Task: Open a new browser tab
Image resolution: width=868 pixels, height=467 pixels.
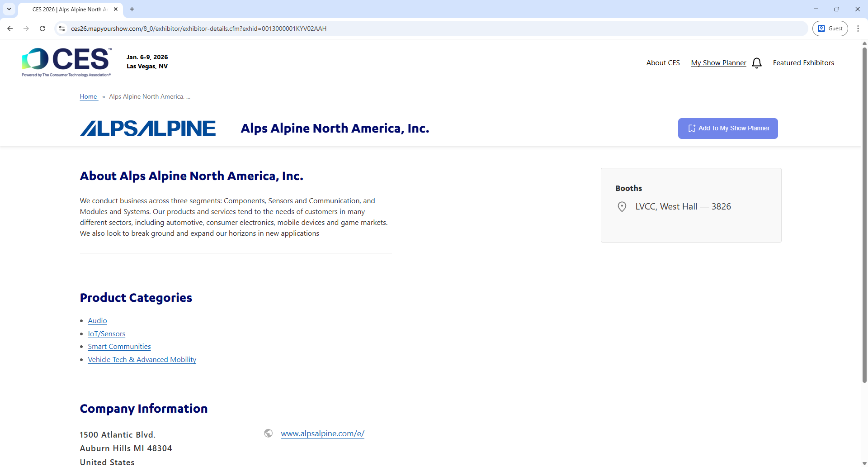Action: (x=132, y=9)
